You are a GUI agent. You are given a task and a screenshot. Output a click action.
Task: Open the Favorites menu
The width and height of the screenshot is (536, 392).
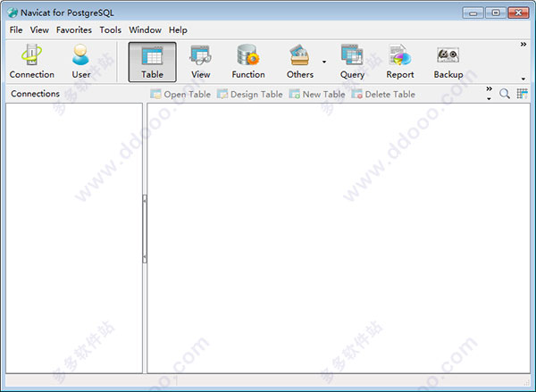click(74, 30)
